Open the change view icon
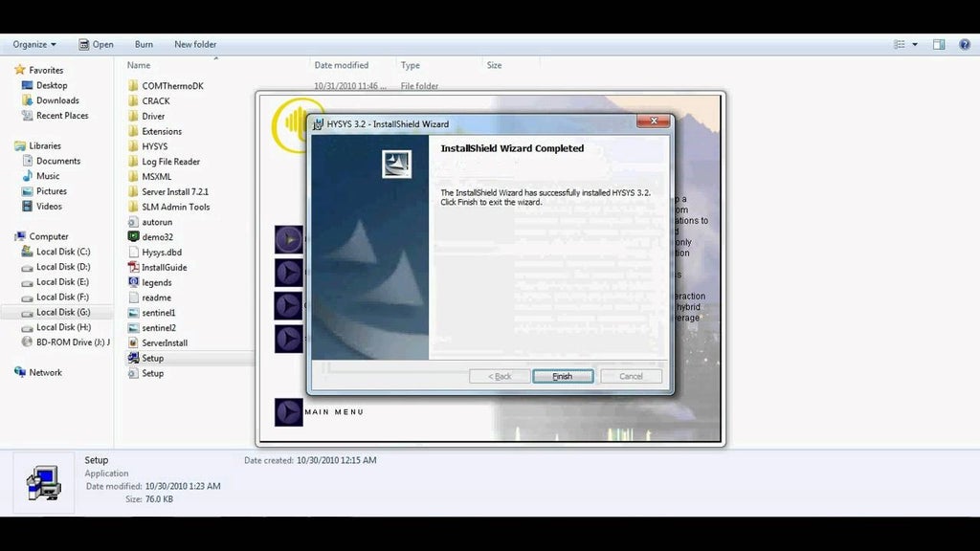The height and width of the screenshot is (551, 980). pyautogui.click(x=900, y=44)
